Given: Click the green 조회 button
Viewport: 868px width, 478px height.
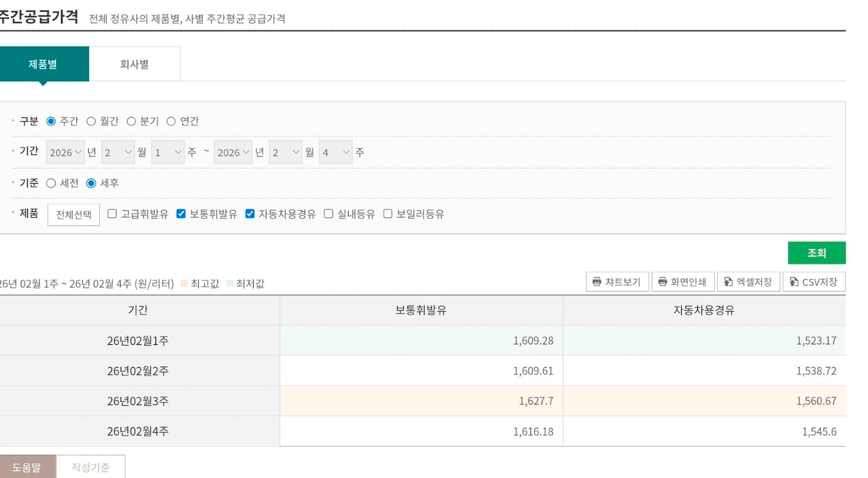Looking at the screenshot, I should click(x=816, y=253).
